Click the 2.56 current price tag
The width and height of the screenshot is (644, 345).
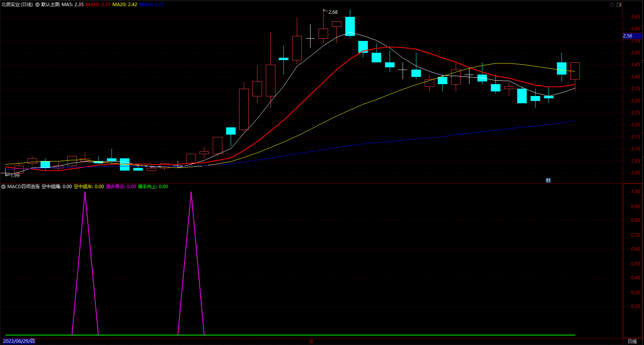click(632, 36)
